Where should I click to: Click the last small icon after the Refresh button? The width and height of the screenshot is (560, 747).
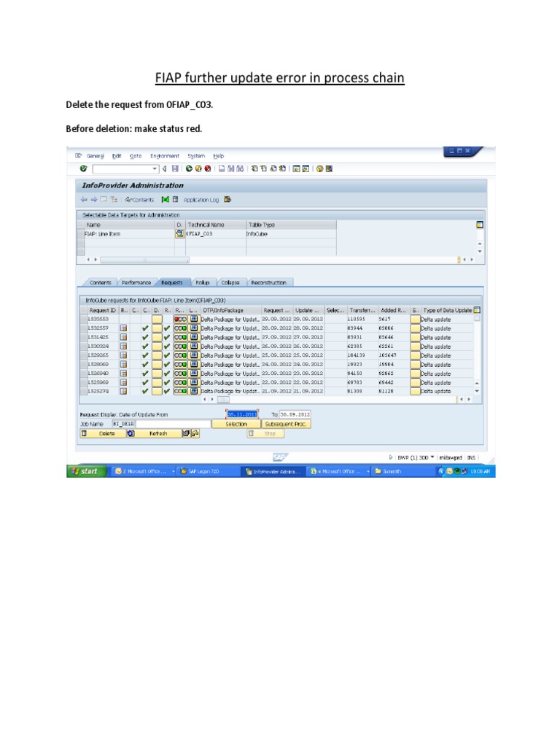(195, 433)
